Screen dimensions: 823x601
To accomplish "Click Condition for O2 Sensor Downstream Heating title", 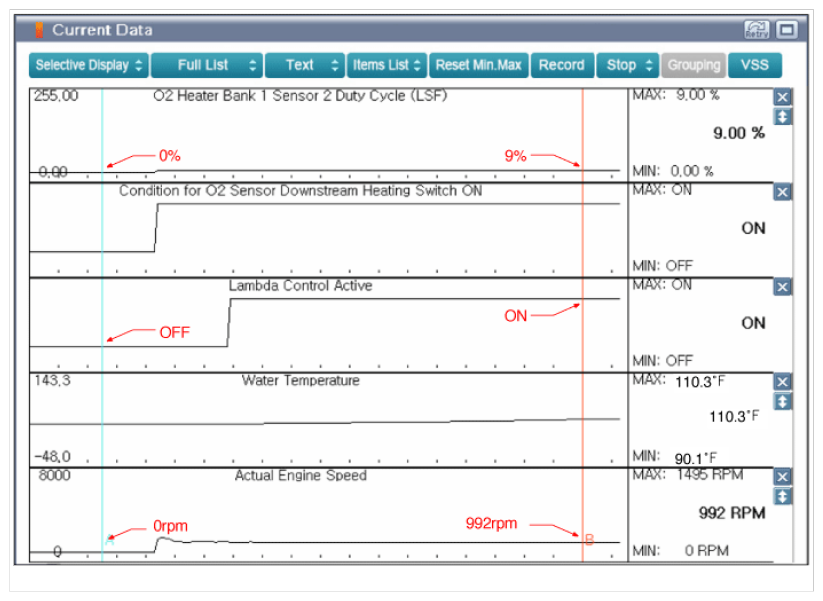I will (x=300, y=191).
